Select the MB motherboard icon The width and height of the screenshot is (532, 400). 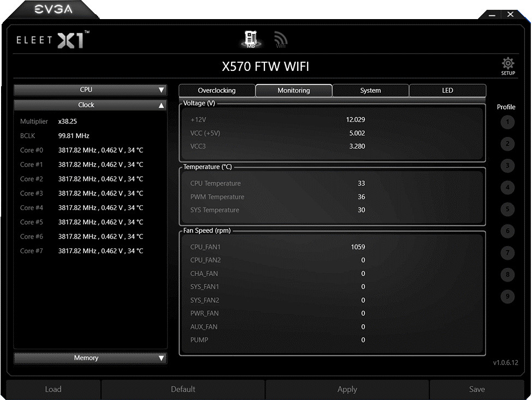(x=251, y=39)
